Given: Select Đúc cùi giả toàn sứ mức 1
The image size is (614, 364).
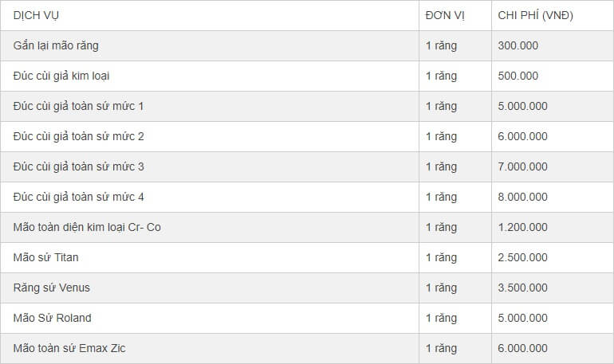Looking at the screenshot, I should pyautogui.click(x=78, y=106).
